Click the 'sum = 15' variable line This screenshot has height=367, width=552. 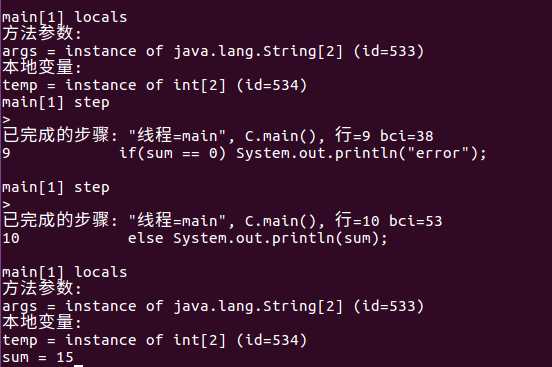(38, 357)
